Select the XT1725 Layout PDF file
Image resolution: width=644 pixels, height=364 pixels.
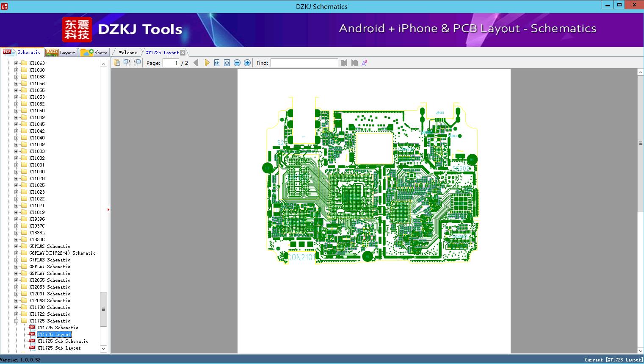pyautogui.click(x=54, y=334)
